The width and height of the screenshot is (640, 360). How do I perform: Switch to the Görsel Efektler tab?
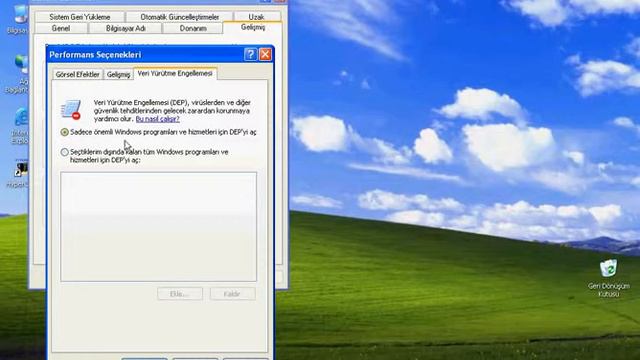point(78,75)
